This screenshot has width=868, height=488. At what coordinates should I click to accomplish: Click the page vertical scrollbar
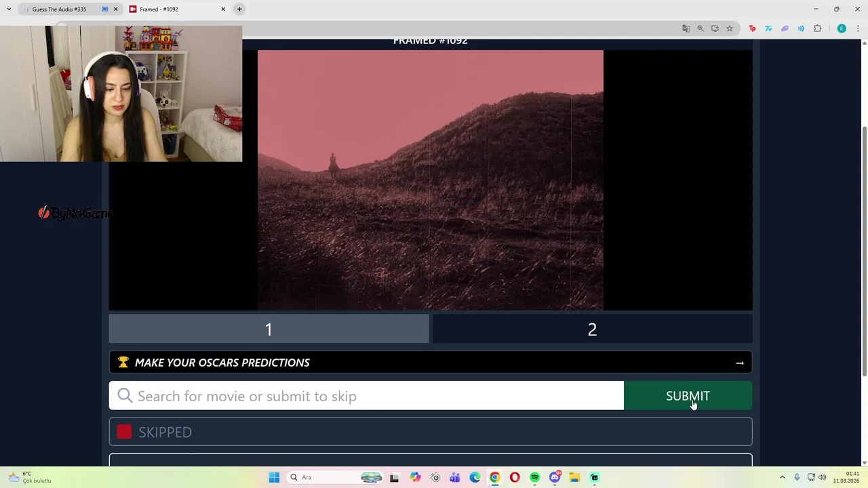(x=863, y=251)
